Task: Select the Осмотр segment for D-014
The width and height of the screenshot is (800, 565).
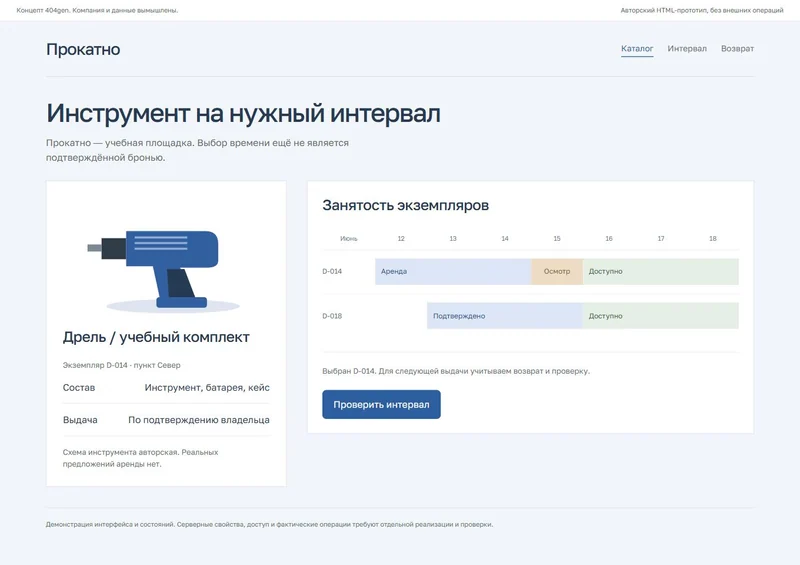Action: coord(557,272)
